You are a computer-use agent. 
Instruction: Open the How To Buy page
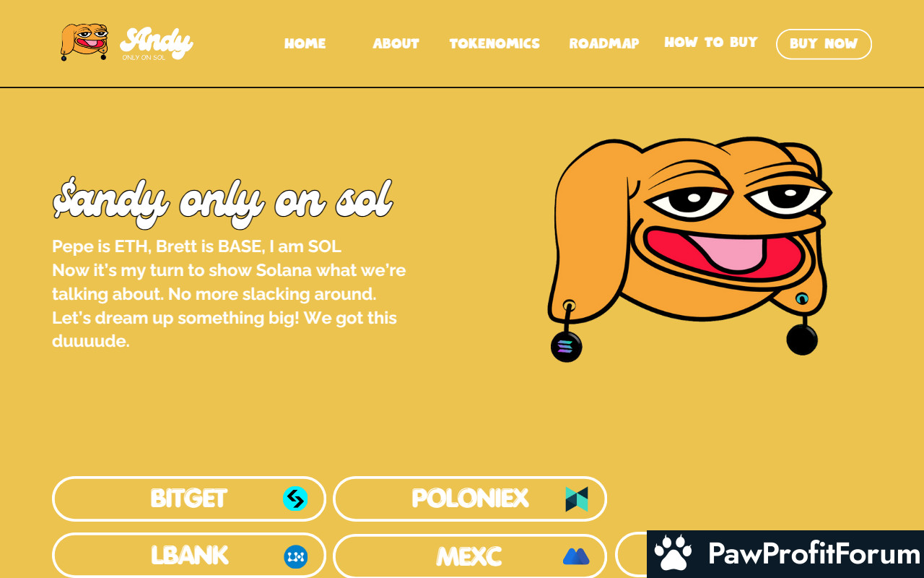click(711, 42)
